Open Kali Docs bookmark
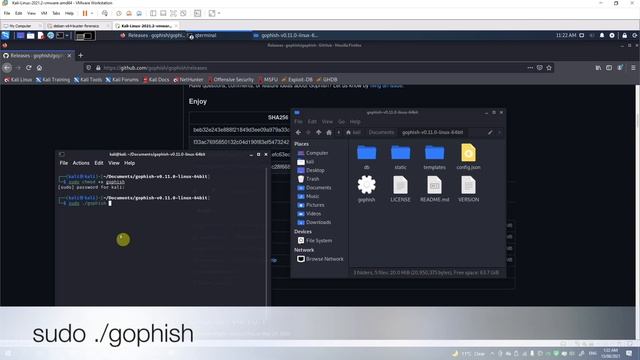 pyautogui.click(x=156, y=80)
